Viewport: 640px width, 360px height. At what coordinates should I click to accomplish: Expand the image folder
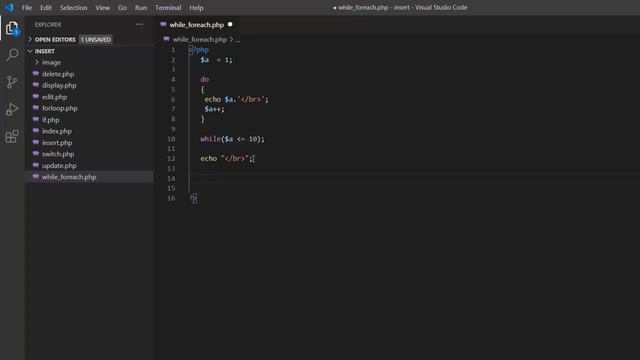coord(37,62)
